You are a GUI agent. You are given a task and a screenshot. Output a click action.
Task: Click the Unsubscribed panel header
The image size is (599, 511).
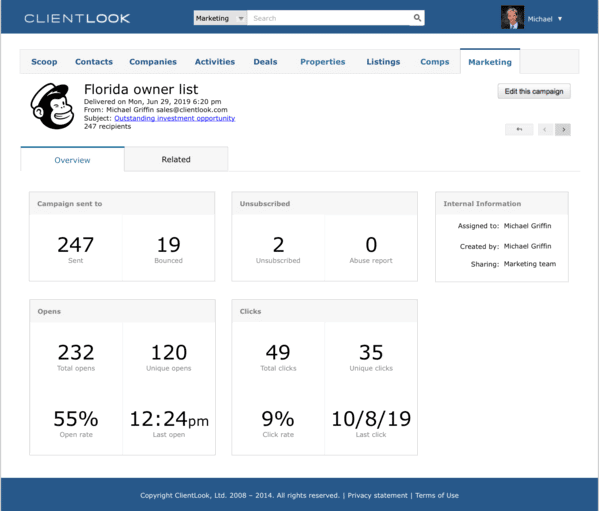pyautogui.click(x=324, y=204)
